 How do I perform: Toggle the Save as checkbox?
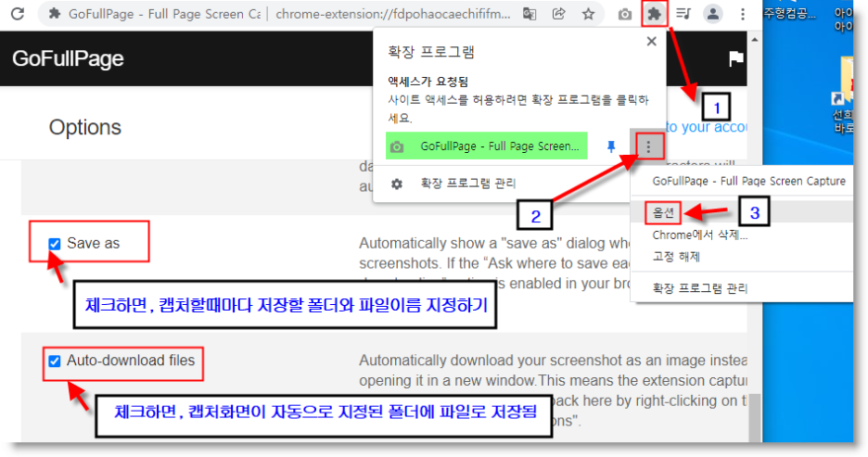coord(54,244)
